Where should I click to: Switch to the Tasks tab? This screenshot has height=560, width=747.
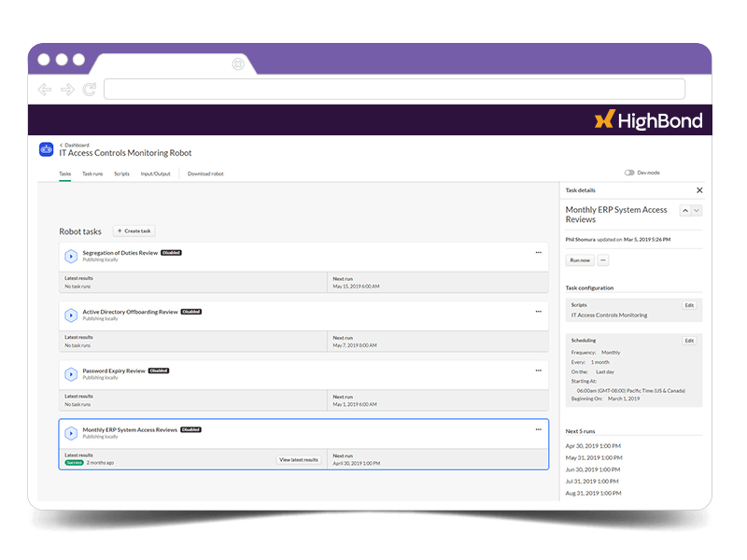[64, 174]
